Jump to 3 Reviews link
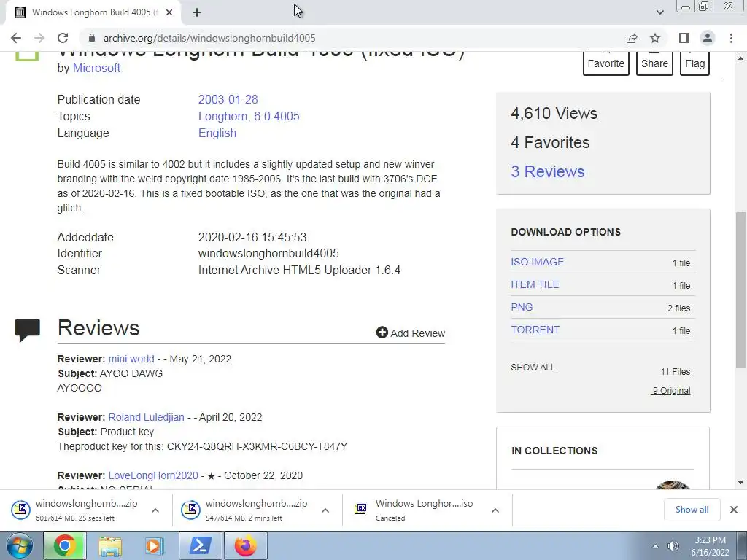The width and height of the screenshot is (747, 560). click(x=547, y=171)
